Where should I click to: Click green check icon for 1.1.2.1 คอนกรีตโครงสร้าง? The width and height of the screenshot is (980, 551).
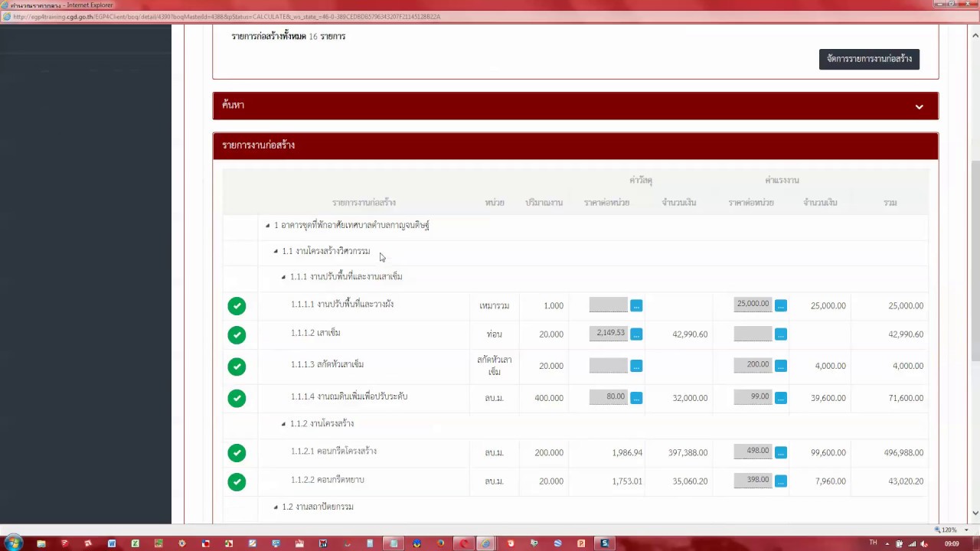pos(237,453)
